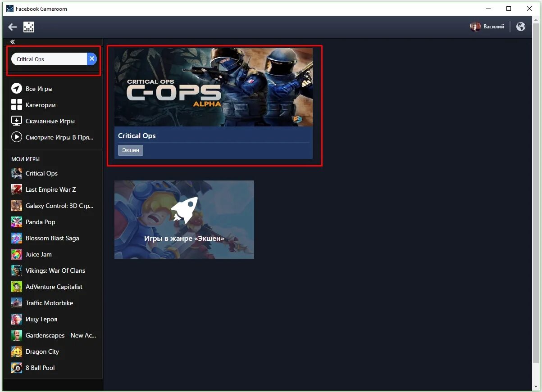
Task: Open Panda Pop game icon
Action: click(x=17, y=222)
